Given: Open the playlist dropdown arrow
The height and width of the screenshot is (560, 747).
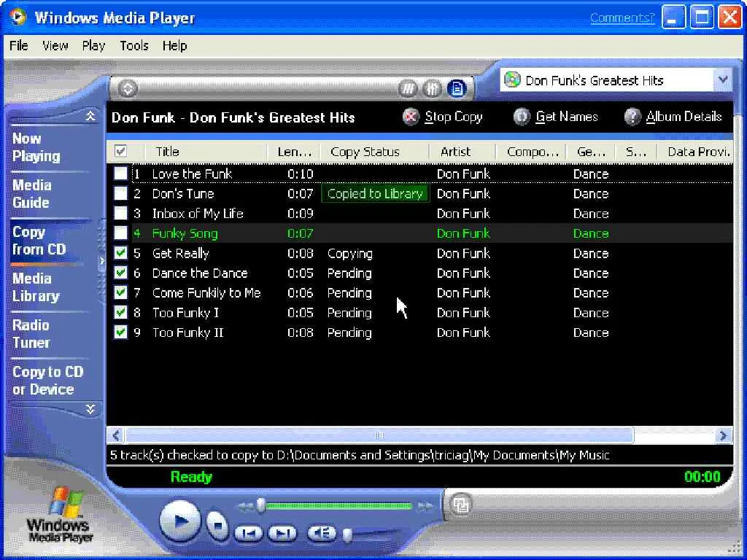Looking at the screenshot, I should 723,79.
